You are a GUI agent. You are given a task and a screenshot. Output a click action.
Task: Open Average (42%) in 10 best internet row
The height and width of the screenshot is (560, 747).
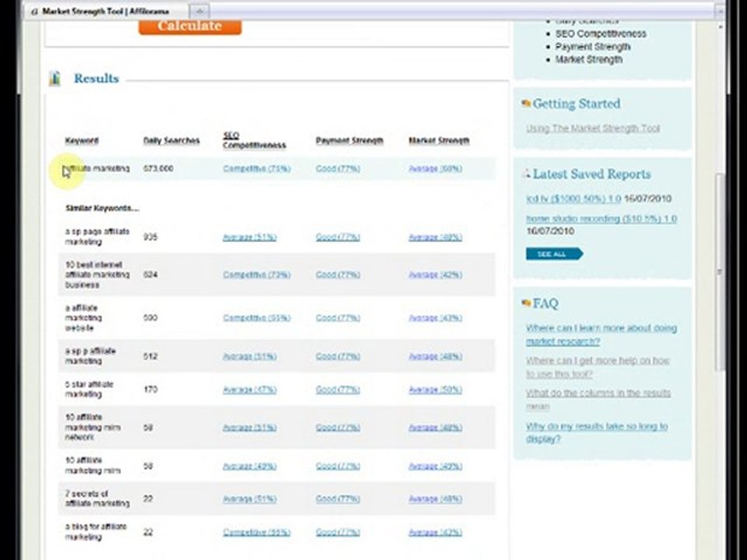click(x=436, y=275)
